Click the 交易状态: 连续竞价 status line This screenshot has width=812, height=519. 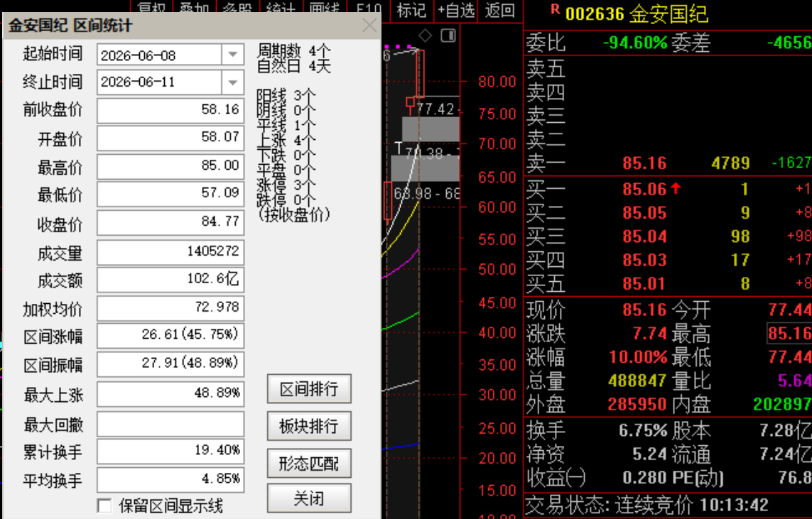pyautogui.click(x=646, y=505)
